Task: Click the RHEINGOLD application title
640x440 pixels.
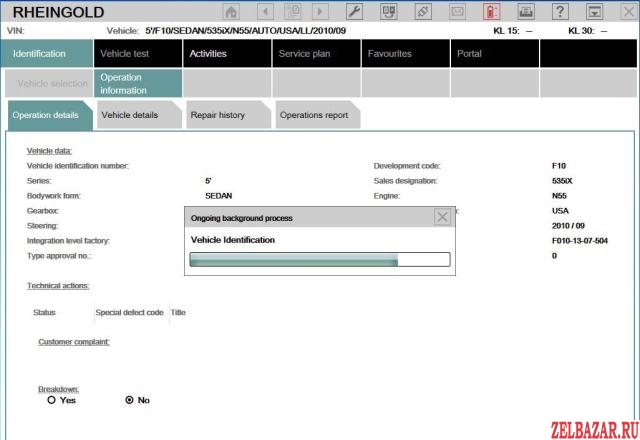Action: click(x=58, y=12)
